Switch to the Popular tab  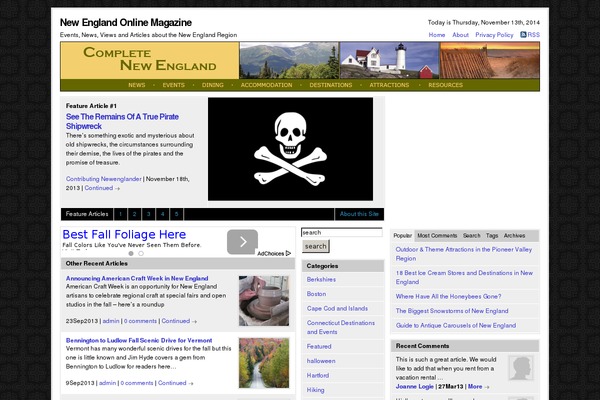[x=403, y=235]
